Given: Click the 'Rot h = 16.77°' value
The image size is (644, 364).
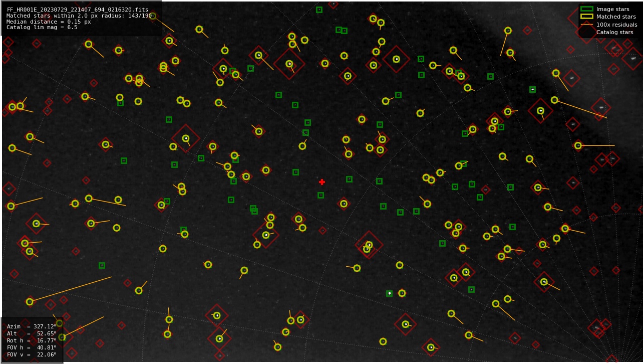Looking at the screenshot, I should [32, 340].
